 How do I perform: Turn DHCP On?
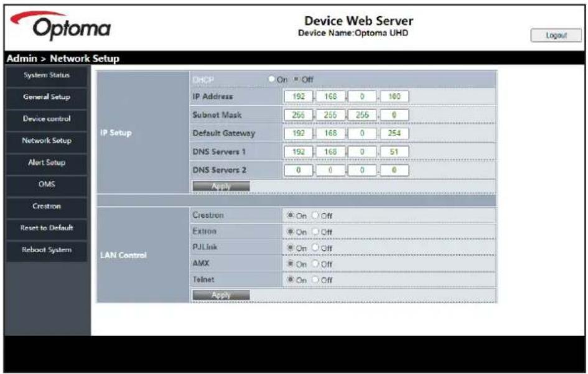271,79
